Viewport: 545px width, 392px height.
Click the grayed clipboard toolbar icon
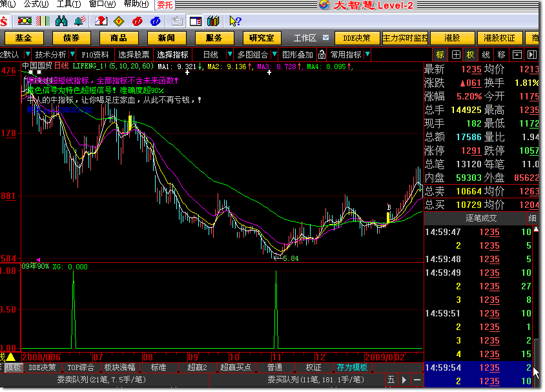[x=178, y=21]
